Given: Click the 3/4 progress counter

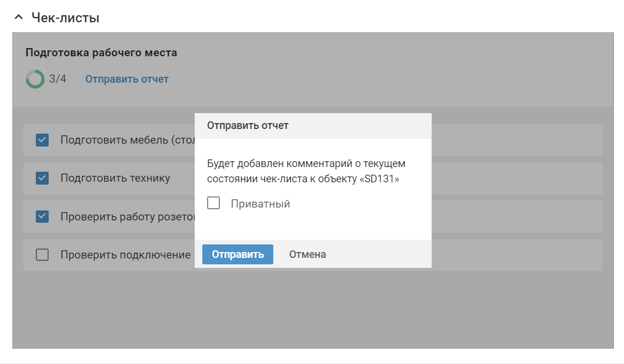Looking at the screenshot, I should click(x=57, y=79).
